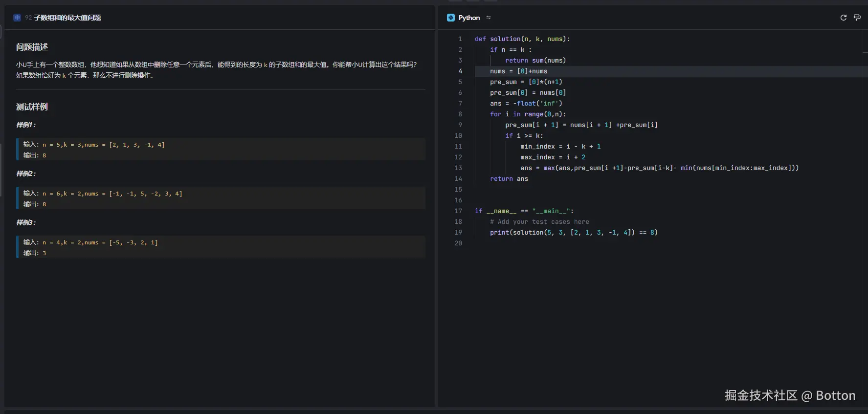Click the reset code refresh icon
This screenshot has height=414, width=868.
[843, 18]
